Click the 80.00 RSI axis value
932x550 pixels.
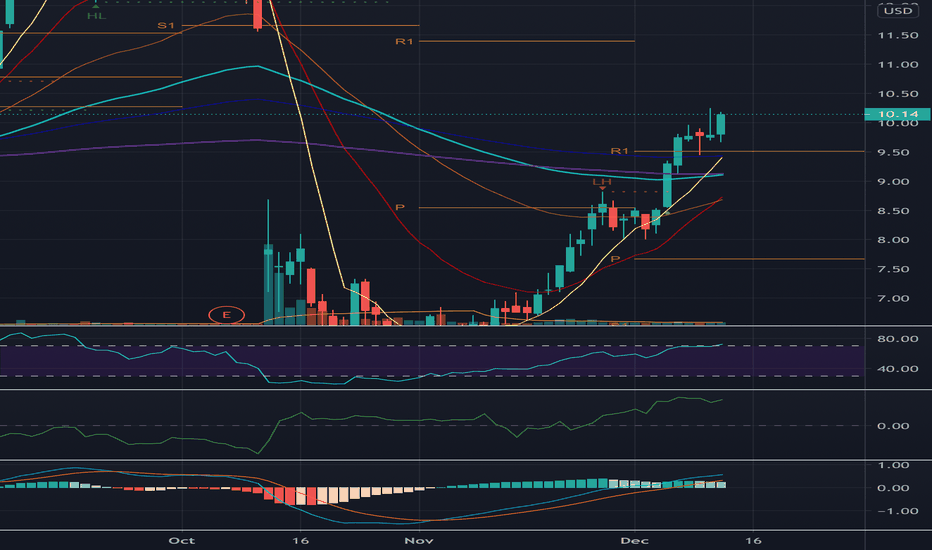click(898, 339)
